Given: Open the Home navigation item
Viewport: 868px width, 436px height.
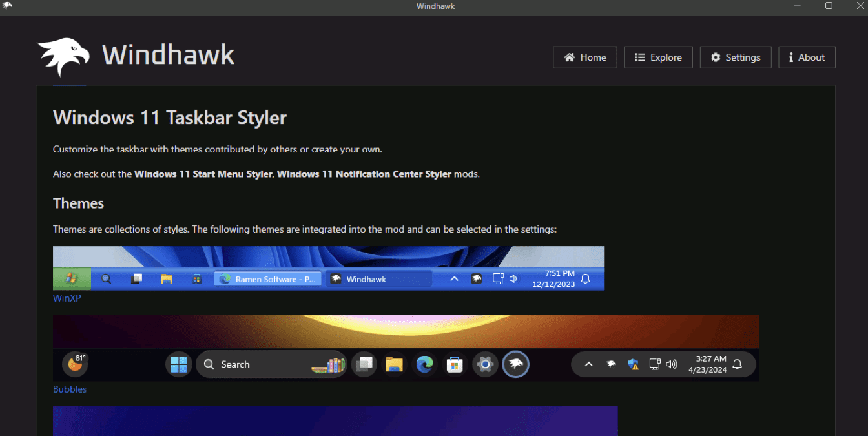Looking at the screenshot, I should (584, 57).
